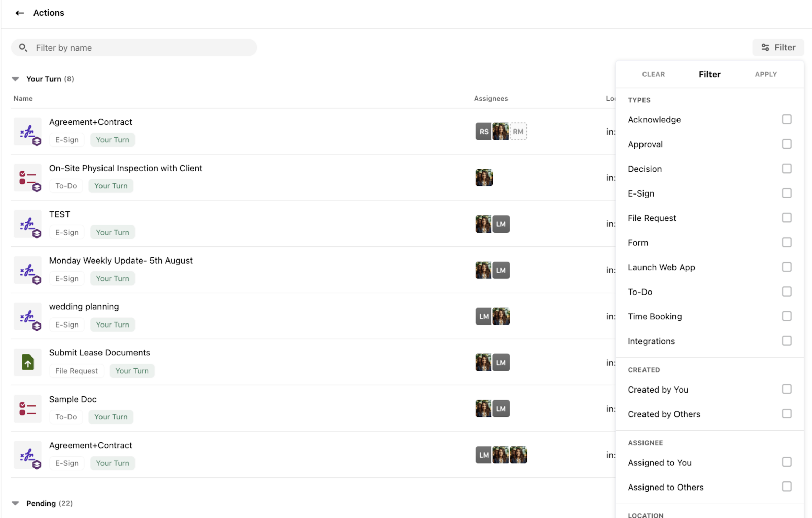Click CLEAR in the filter panel
This screenshot has height=518, width=812.
pyautogui.click(x=653, y=74)
